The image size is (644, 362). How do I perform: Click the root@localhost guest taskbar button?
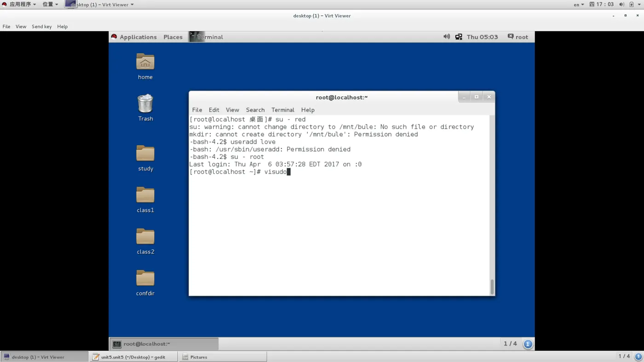[x=164, y=344]
